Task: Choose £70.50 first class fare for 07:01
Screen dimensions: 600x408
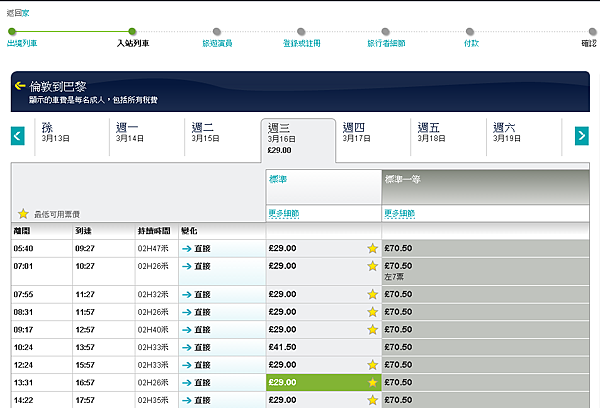Action: 485,271
